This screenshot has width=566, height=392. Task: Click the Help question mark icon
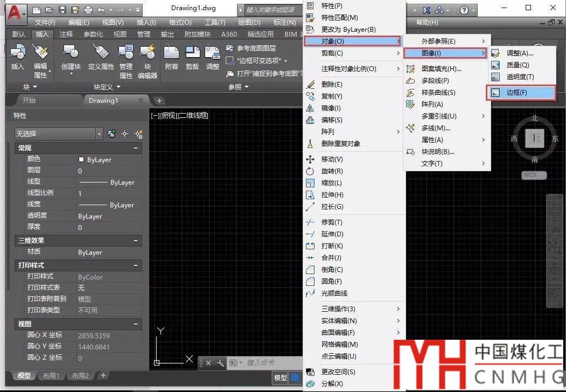tap(464, 10)
